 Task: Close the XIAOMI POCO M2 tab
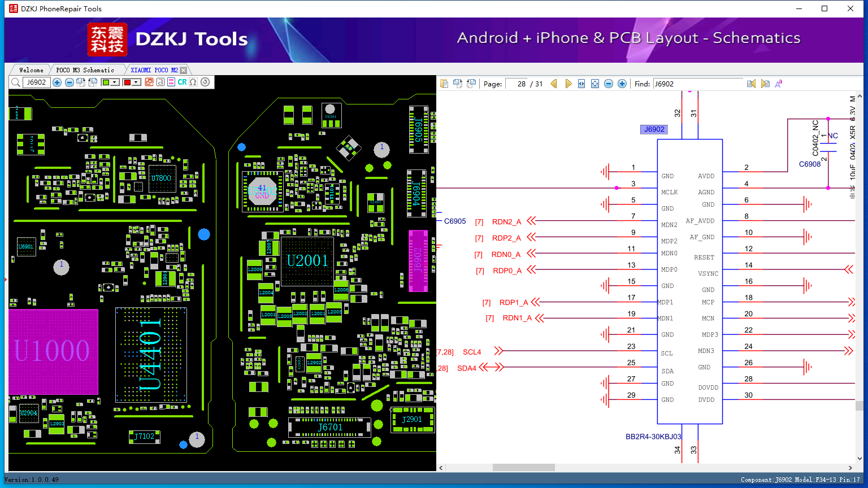[183, 70]
